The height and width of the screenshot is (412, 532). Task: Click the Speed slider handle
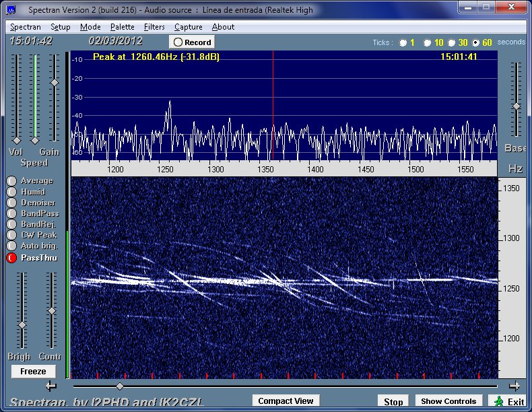coord(35,141)
